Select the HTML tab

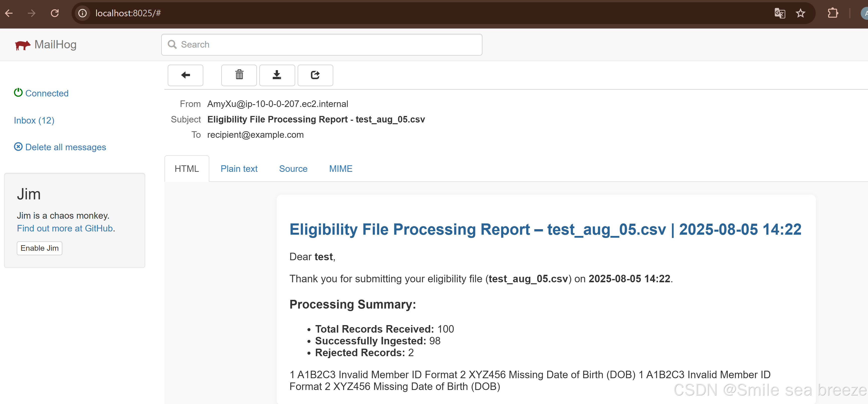(186, 169)
